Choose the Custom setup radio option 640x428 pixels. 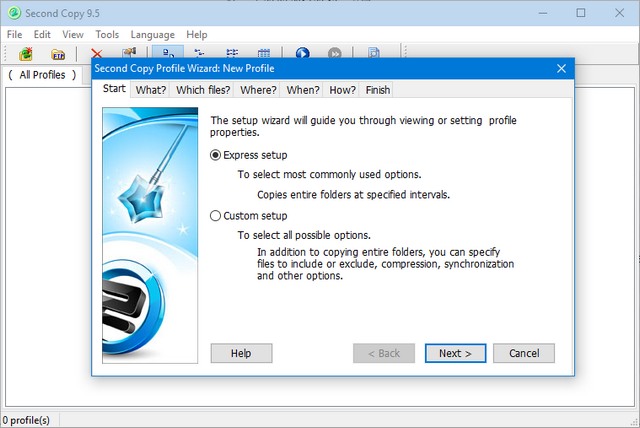(216, 216)
